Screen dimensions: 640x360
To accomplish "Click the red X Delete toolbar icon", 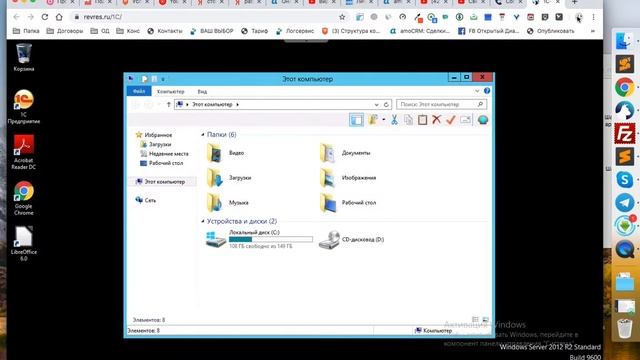I will pos(436,120).
